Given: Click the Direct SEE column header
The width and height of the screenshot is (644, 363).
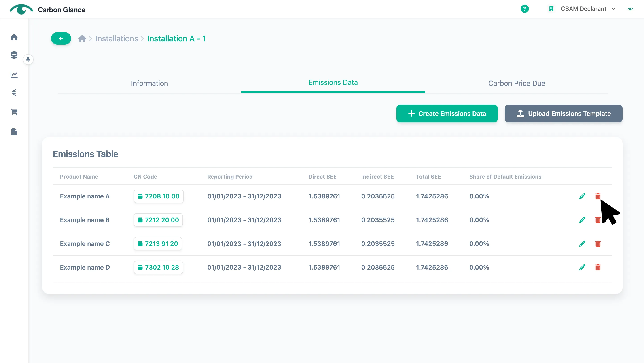Looking at the screenshot, I should pyautogui.click(x=322, y=177).
